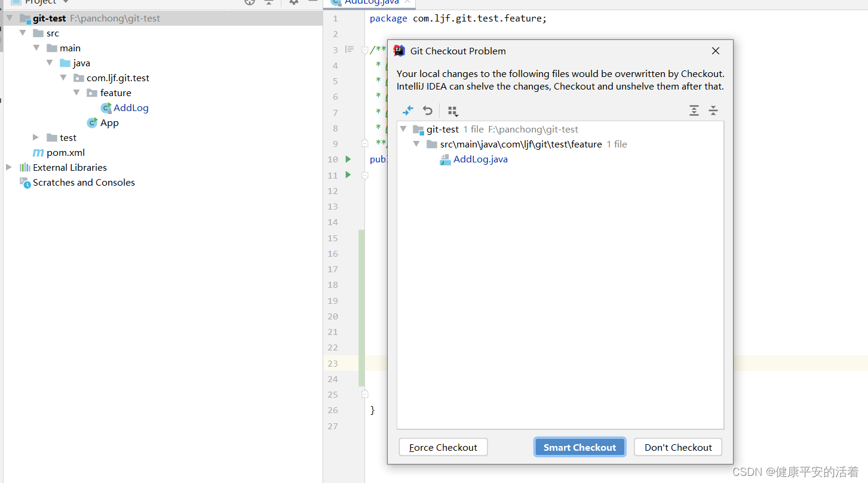Expand all nodes using the dialog toolbar icon

click(694, 110)
